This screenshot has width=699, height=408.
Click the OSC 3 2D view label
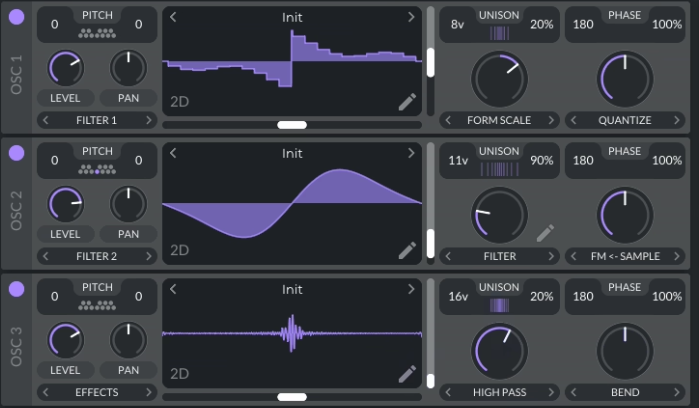point(180,374)
